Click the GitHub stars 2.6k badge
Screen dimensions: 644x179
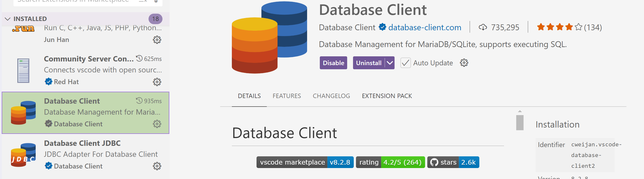point(453,162)
